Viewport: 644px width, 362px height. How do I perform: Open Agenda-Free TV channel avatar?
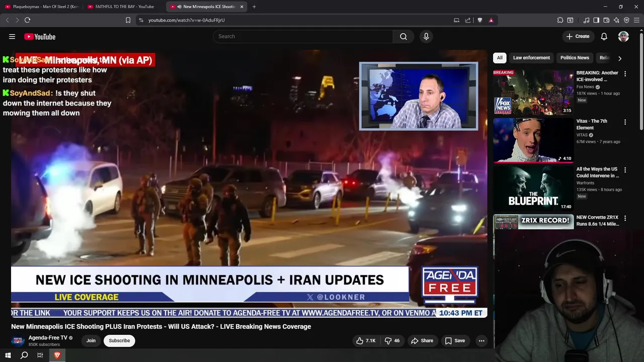tap(18, 341)
